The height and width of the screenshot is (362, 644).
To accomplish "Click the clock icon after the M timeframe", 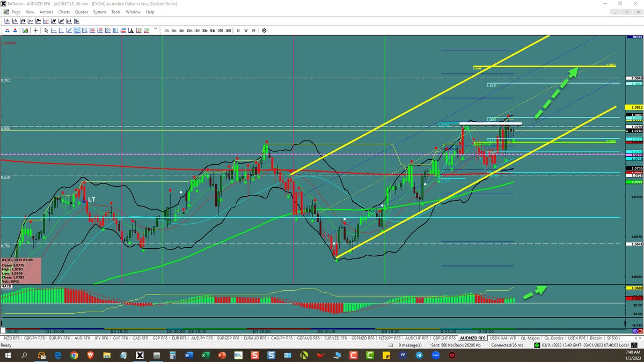I will click(x=264, y=31).
